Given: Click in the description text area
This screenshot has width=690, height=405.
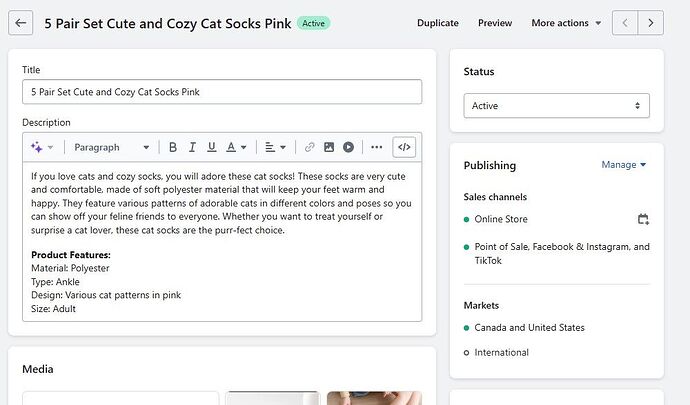Looking at the screenshot, I should click(x=222, y=242).
